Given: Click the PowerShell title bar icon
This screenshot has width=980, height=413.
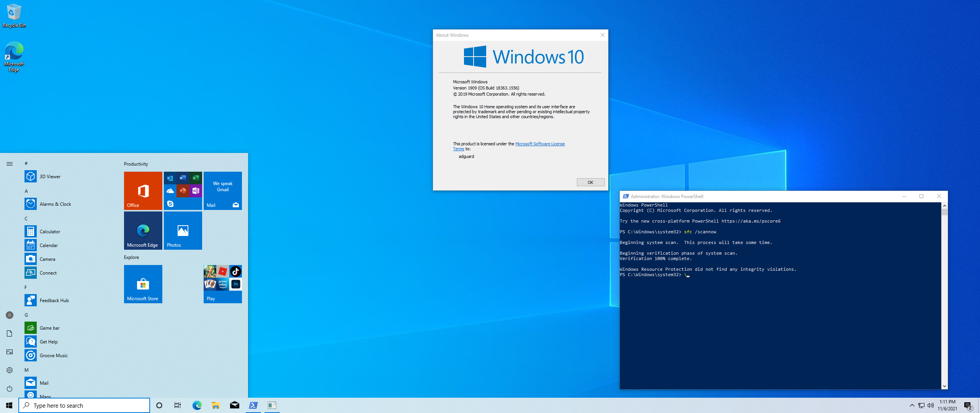Looking at the screenshot, I should pyautogui.click(x=626, y=196).
